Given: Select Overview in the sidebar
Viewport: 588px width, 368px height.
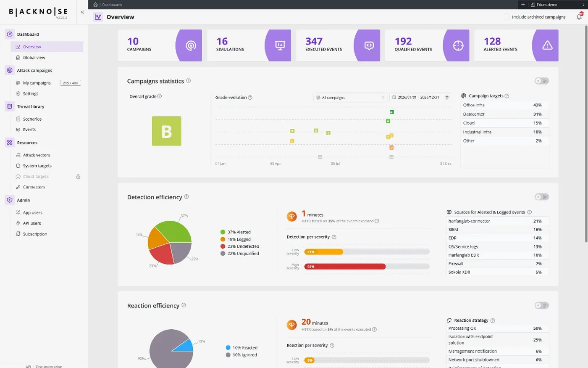Looking at the screenshot, I should click(x=47, y=47).
